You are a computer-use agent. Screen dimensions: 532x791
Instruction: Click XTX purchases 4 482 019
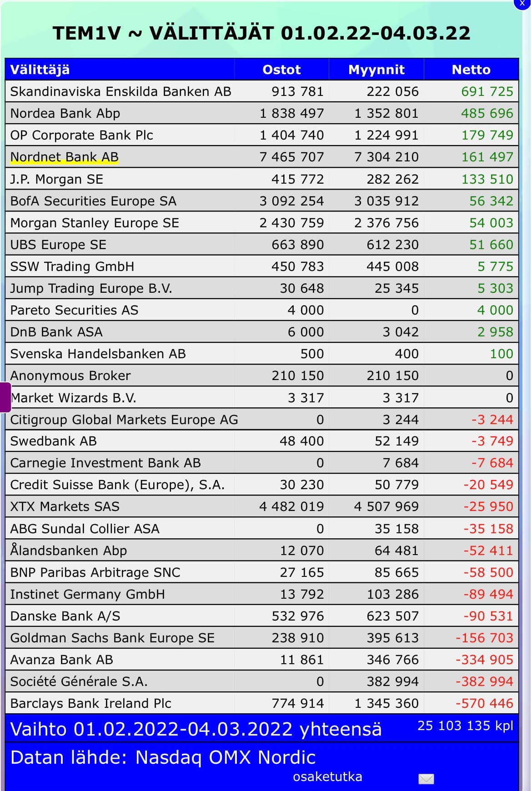coord(291,506)
